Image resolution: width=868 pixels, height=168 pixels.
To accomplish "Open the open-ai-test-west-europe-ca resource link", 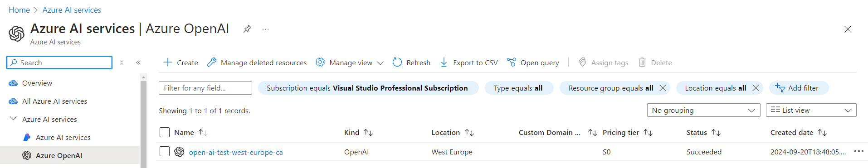I will tap(236, 153).
